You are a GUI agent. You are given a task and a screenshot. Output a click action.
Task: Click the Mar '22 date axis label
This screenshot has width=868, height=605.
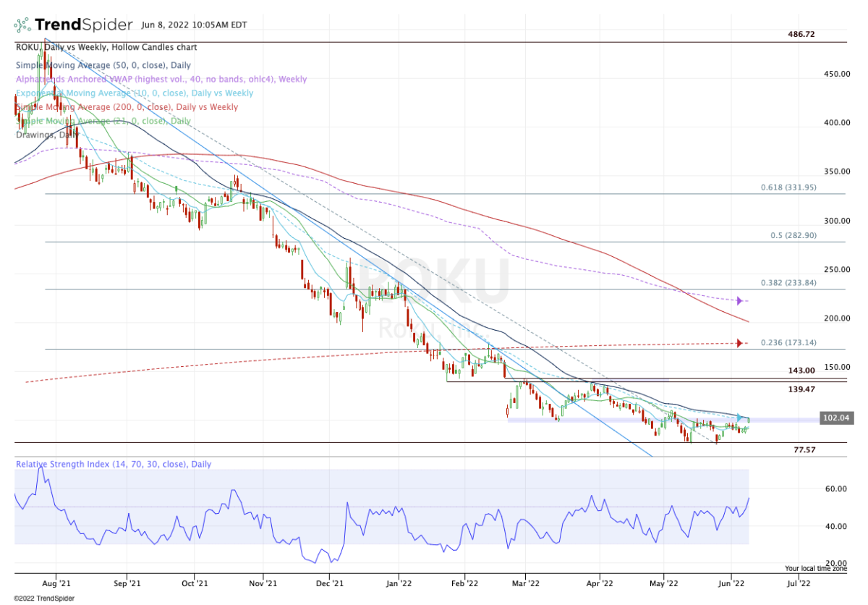coord(526,582)
